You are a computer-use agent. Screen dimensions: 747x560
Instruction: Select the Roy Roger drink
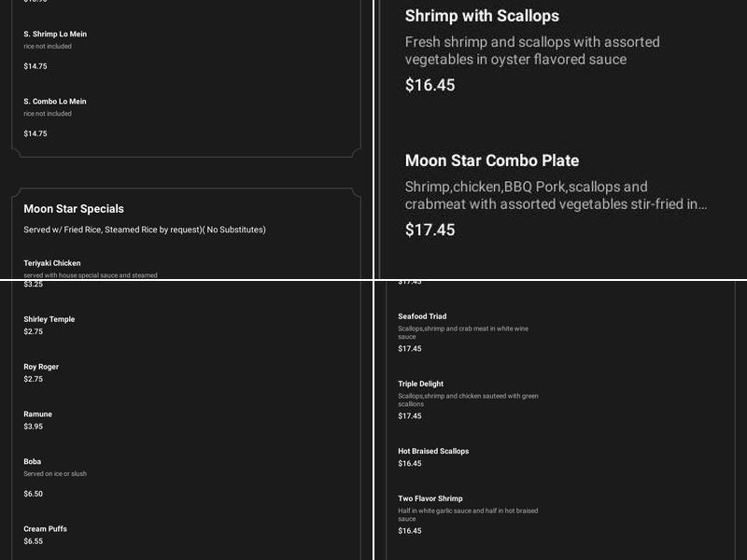(41, 367)
